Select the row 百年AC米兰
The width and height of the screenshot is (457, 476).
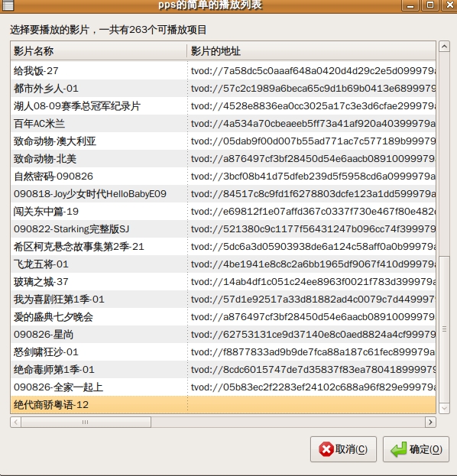pyautogui.click(x=223, y=124)
